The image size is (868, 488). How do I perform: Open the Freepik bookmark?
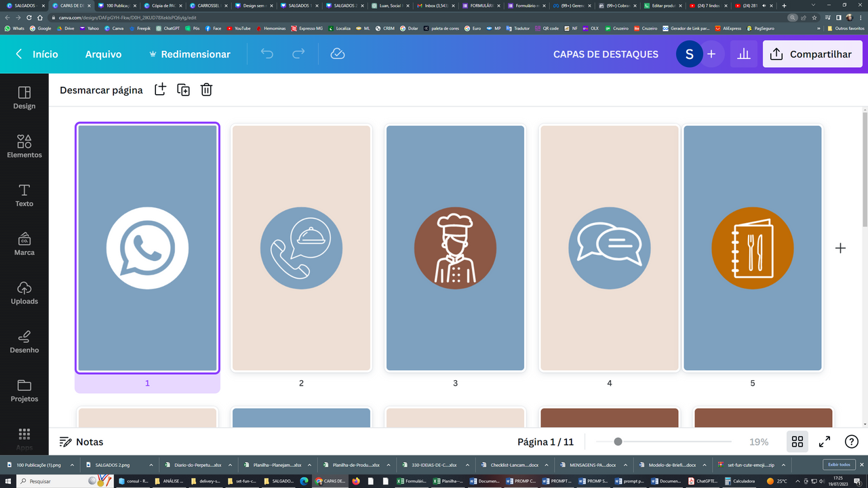(x=140, y=28)
